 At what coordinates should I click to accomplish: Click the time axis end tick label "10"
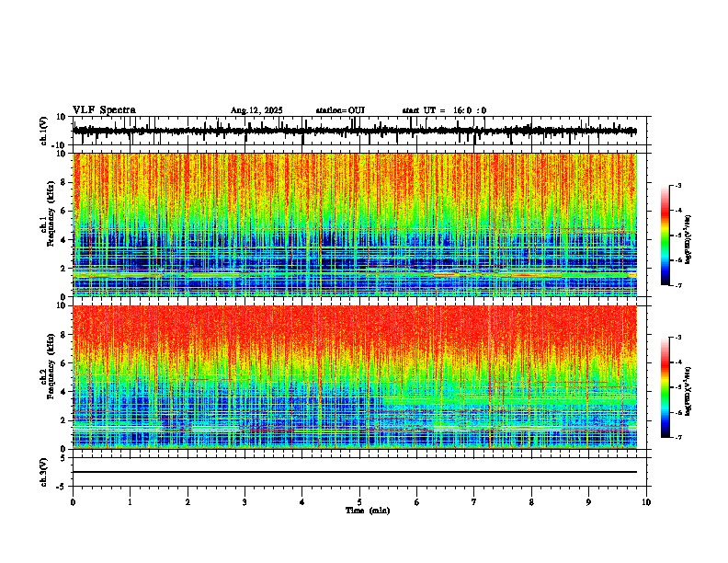tap(646, 502)
